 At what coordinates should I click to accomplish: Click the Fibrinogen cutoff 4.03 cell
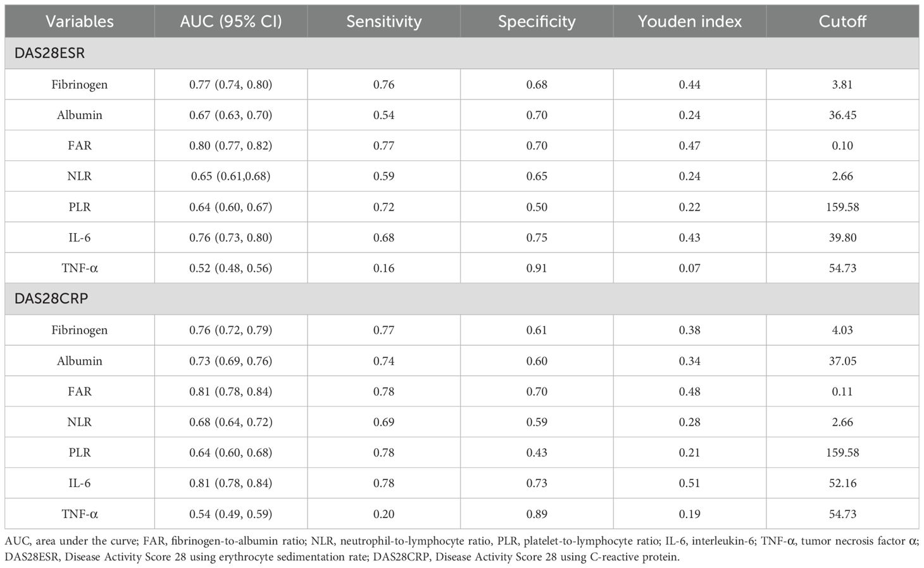coord(842,330)
